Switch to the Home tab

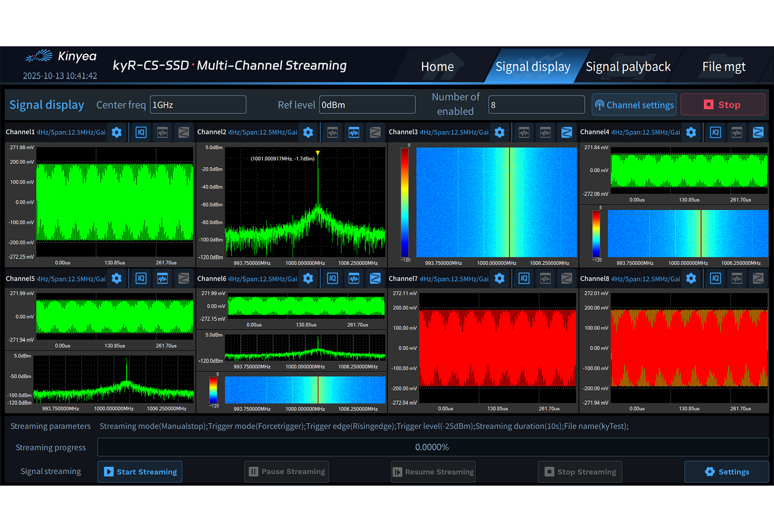tap(437, 66)
